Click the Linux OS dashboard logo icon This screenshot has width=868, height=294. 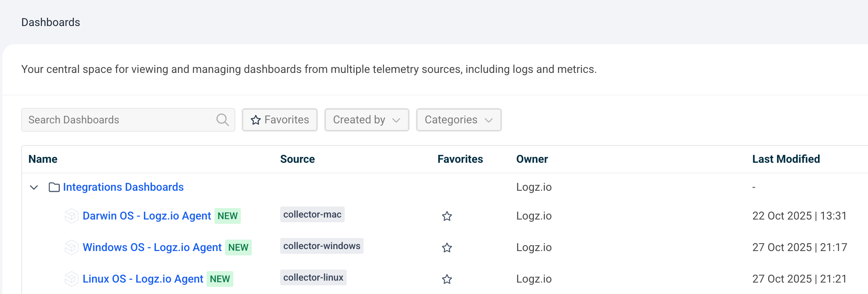pyautogui.click(x=71, y=279)
